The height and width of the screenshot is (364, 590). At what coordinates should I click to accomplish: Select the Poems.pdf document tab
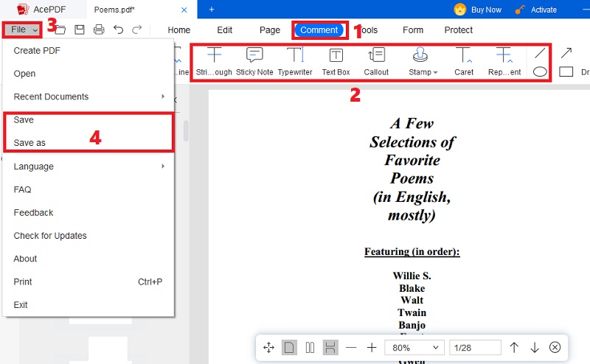[x=142, y=10]
